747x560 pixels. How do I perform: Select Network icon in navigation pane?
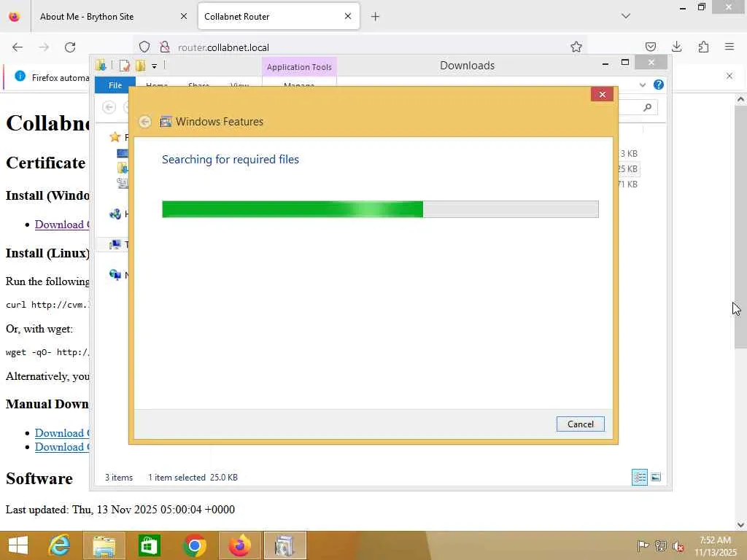115,275
